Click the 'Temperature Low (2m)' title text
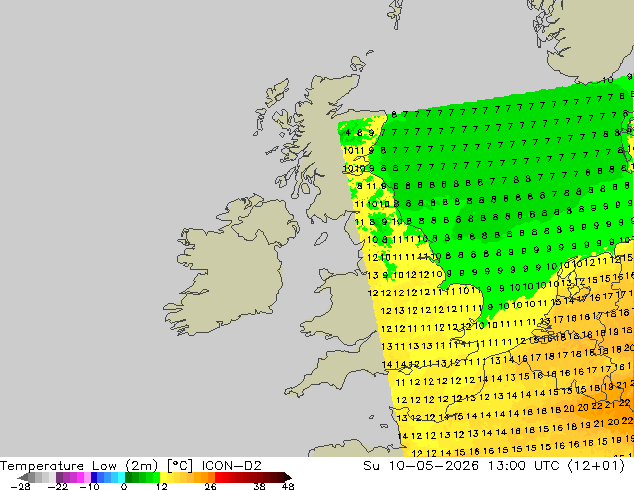The height and width of the screenshot is (490, 634). tap(79, 466)
